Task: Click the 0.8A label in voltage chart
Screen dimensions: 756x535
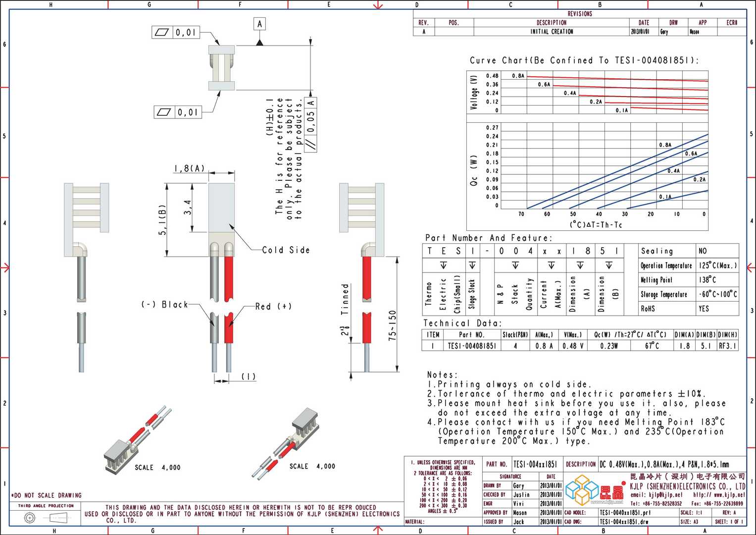Action: click(518, 76)
